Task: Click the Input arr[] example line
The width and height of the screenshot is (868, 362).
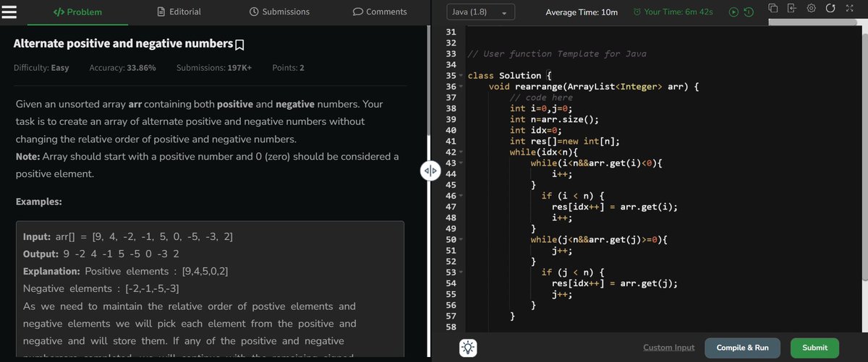Action: [x=128, y=237]
